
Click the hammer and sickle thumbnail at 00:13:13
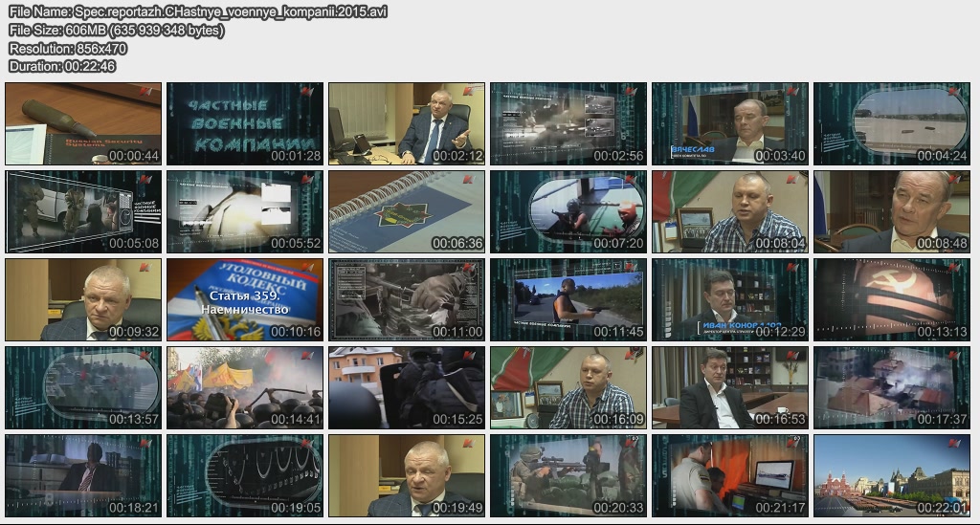[892, 299]
